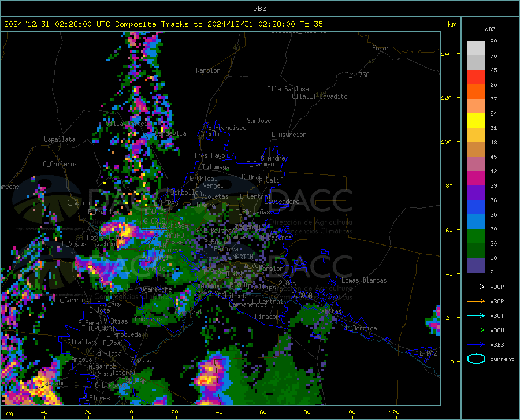Select the red 60-65 dBZ swatch
Screen dimensions: 520x420
pos(476,77)
